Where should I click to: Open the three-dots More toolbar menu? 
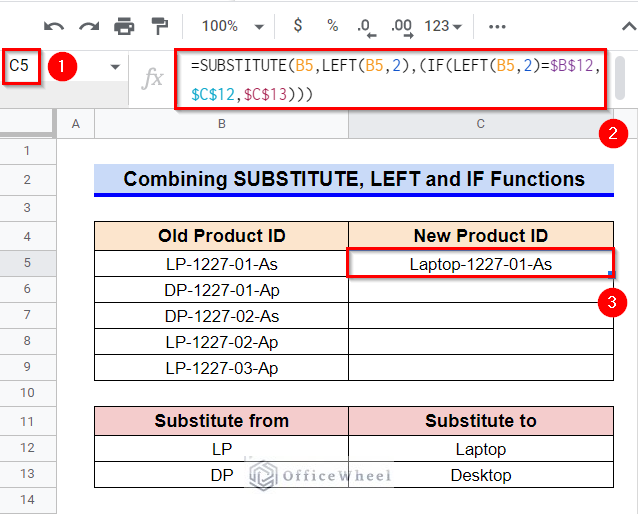coord(497,27)
